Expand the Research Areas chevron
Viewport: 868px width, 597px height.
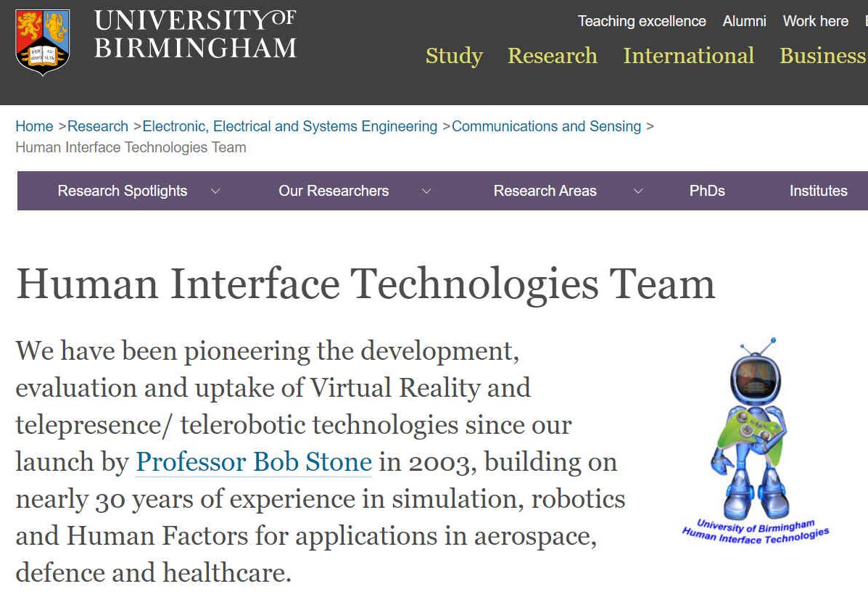point(638,191)
